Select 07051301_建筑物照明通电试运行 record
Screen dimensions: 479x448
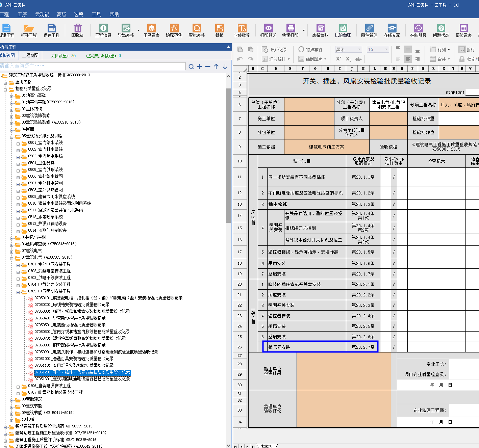82,379
